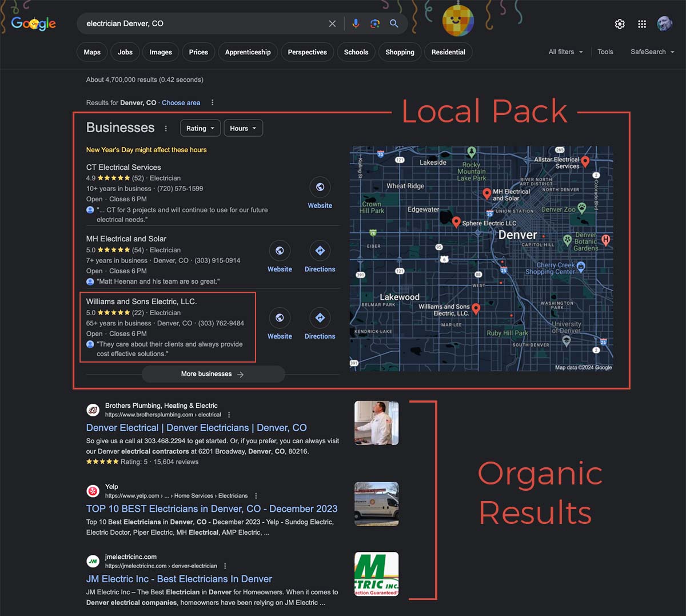Run the search with the magnifier icon
The image size is (686, 616).
[x=394, y=23]
